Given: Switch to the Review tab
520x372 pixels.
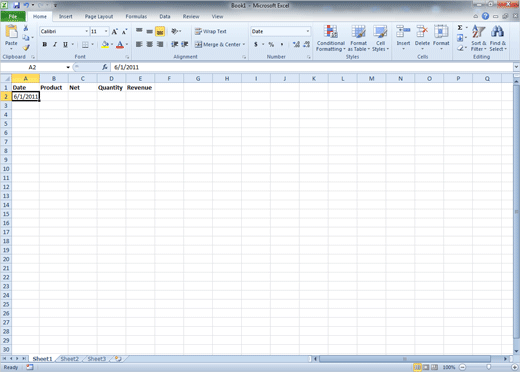Looking at the screenshot, I should tap(191, 16).
